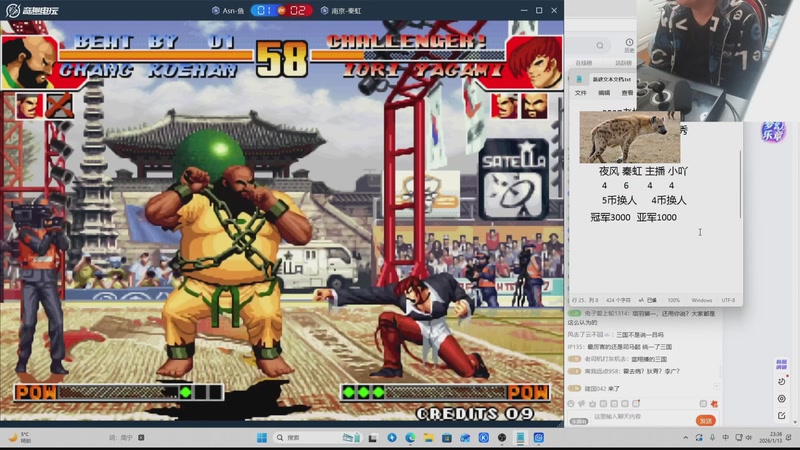
Task: Click the 100% zoom level in Notepad status bar
Action: [x=673, y=300]
